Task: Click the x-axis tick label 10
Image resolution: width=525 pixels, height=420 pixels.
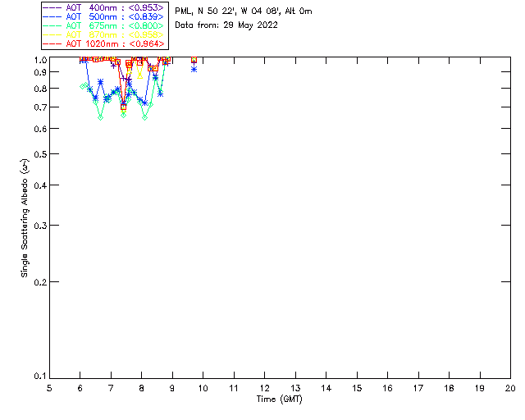Action: pos(203,388)
